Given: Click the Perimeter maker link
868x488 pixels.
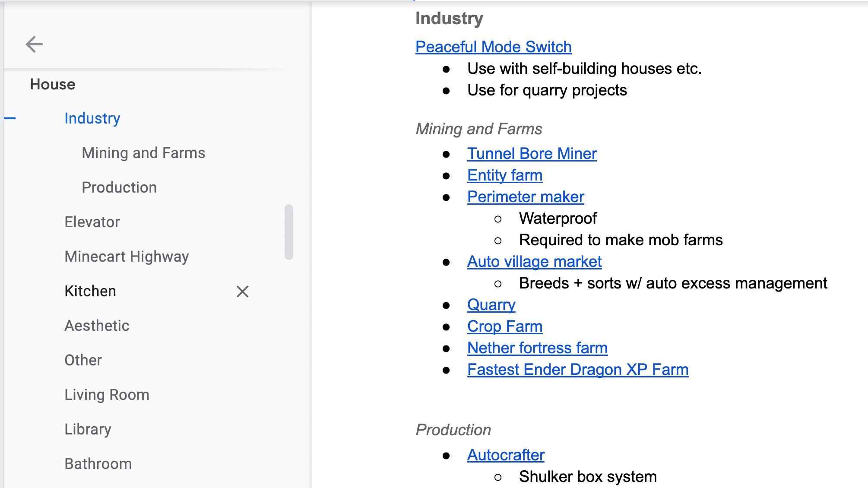Looking at the screenshot, I should [x=525, y=197].
